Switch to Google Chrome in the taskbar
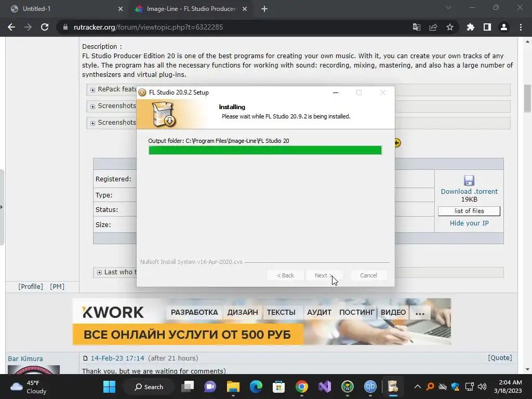 tap(302, 387)
